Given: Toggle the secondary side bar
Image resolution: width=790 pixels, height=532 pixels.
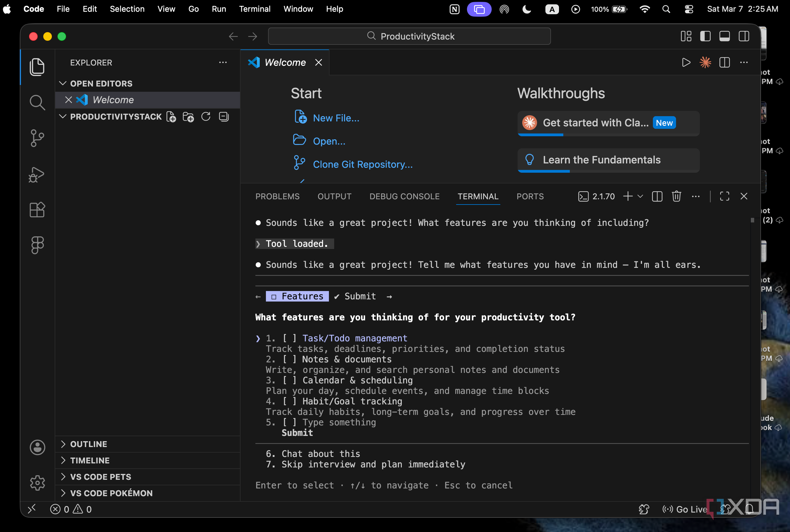Looking at the screenshot, I should tap(744, 36).
